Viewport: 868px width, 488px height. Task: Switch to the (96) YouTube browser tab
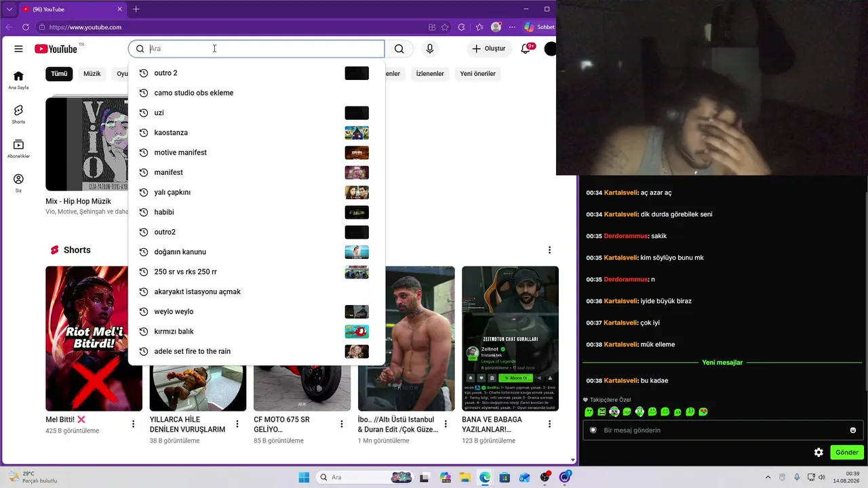(x=72, y=9)
